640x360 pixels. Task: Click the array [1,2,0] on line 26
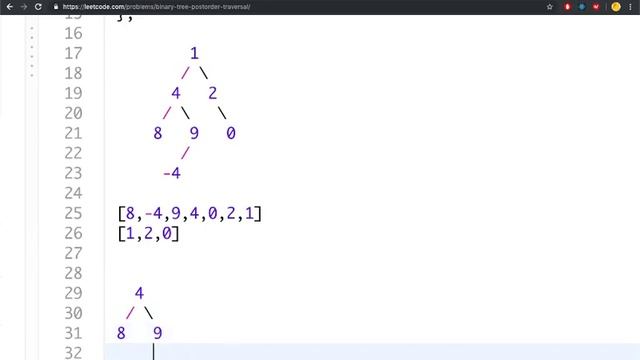(149, 233)
